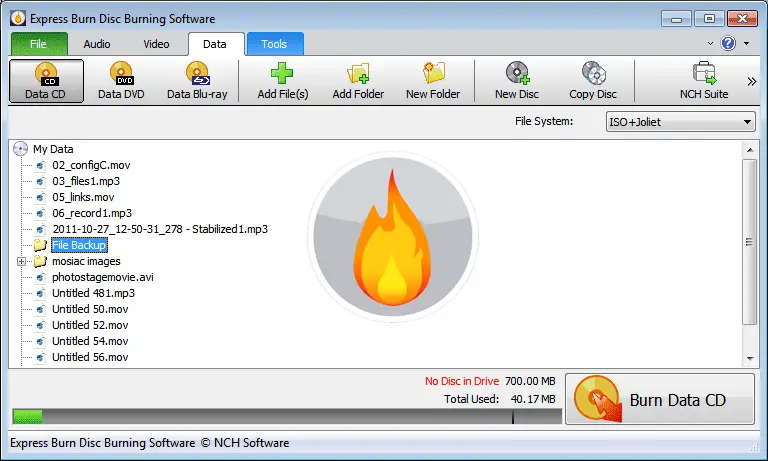The height and width of the screenshot is (461, 768).
Task: Click the file icon beside Untitled 52.mov
Action: pos(40,325)
